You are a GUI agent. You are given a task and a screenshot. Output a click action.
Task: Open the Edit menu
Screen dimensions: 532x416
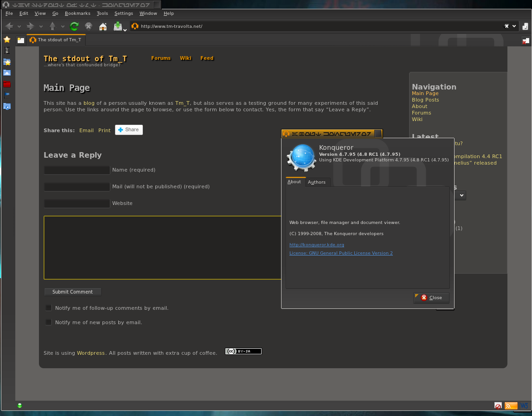coord(24,13)
